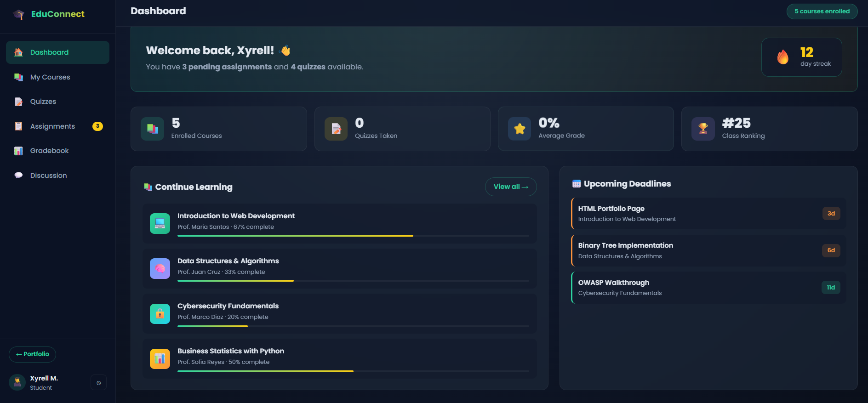The width and height of the screenshot is (868, 403).
Task: Click the Discussion speech bubble icon
Action: [x=18, y=176]
